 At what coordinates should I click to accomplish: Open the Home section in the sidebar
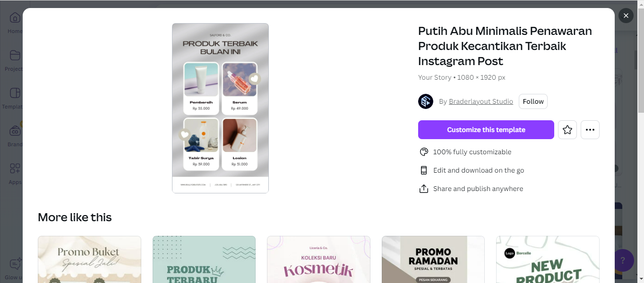point(15,22)
